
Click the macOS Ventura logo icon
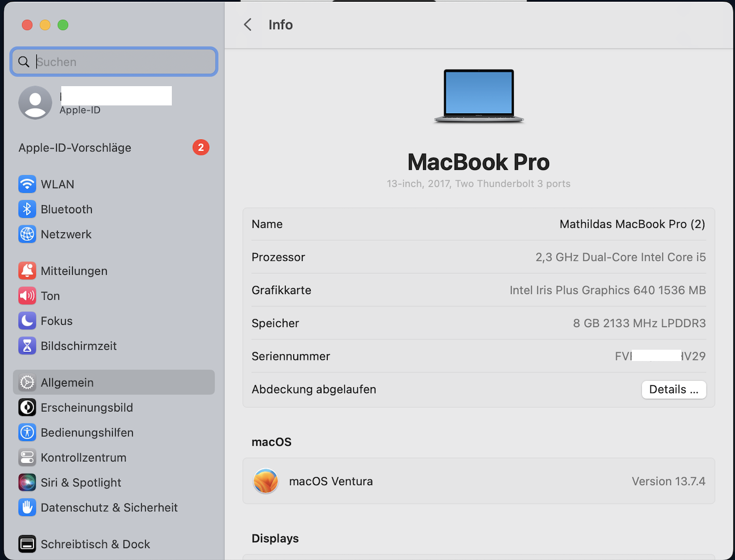265,481
